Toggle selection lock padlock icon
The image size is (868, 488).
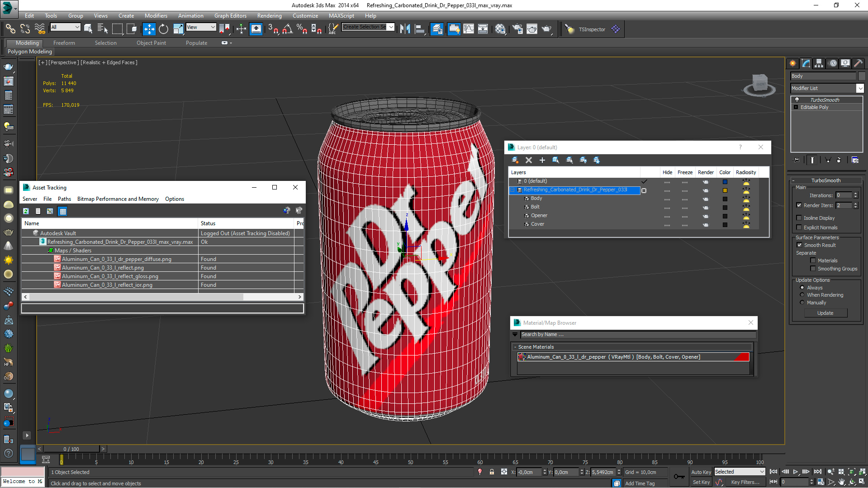492,472
